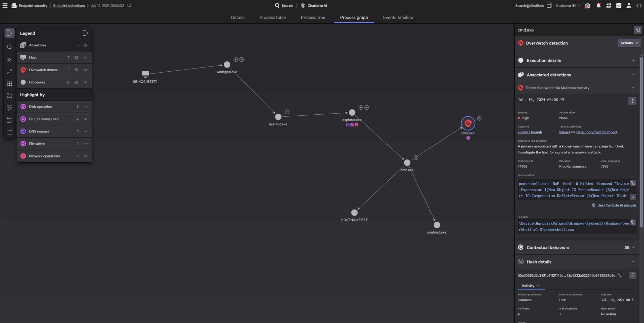Select the HOSTNAME.EXE process node
The width and height of the screenshot is (644, 323).
point(354,212)
